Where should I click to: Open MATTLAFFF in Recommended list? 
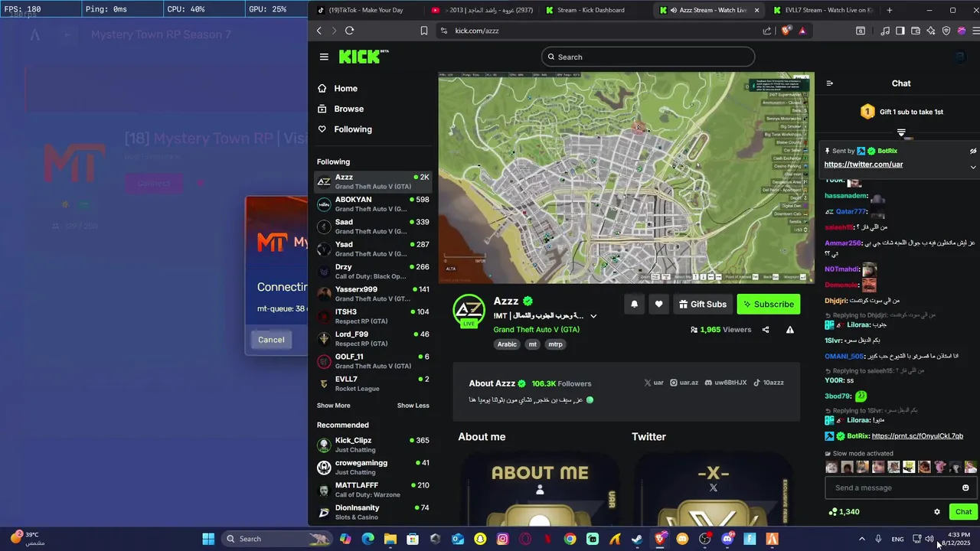click(x=374, y=490)
